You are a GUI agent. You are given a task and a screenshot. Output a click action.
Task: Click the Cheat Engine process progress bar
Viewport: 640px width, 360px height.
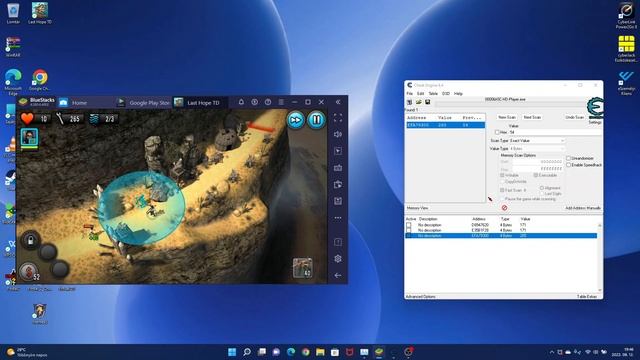[x=510, y=104]
